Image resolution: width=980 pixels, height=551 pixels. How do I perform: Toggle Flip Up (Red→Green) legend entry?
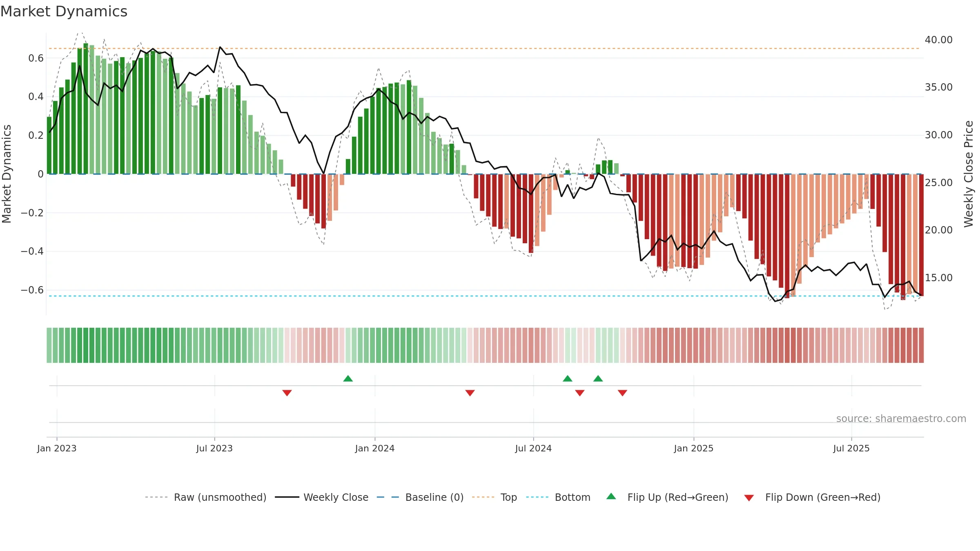667,497
